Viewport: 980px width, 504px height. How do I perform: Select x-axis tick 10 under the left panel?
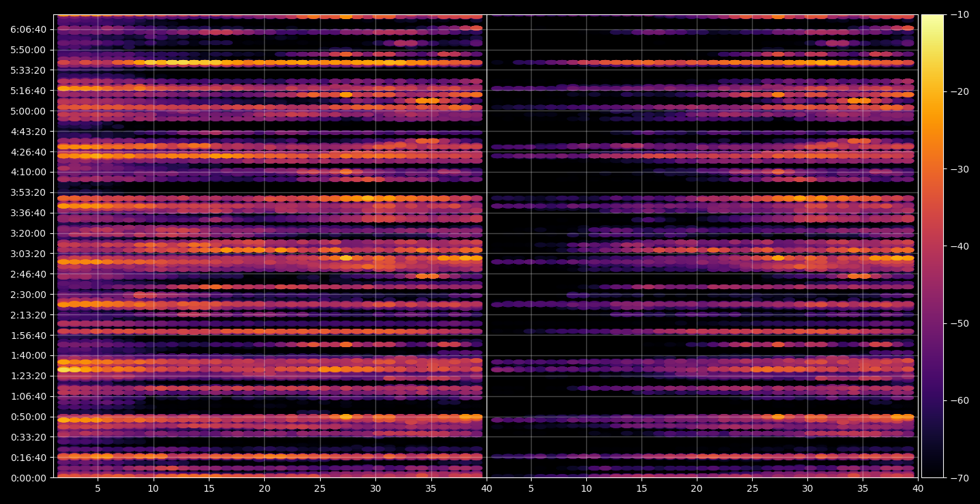coord(154,489)
